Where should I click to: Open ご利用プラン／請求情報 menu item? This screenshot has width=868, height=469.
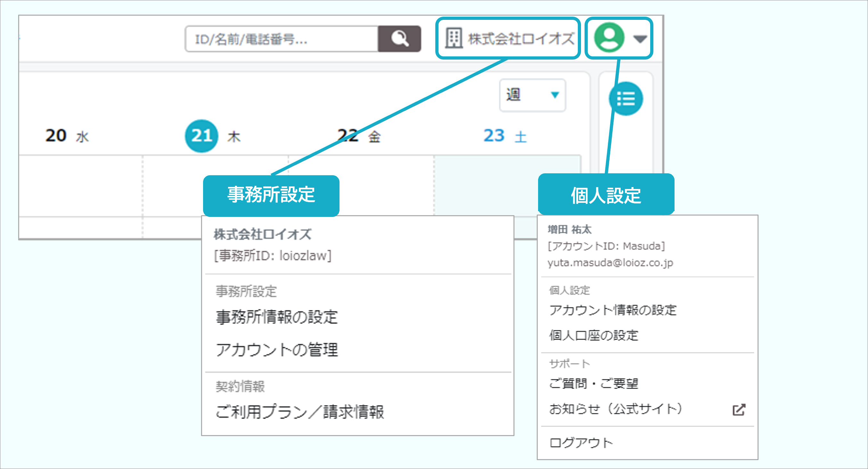pos(299,411)
